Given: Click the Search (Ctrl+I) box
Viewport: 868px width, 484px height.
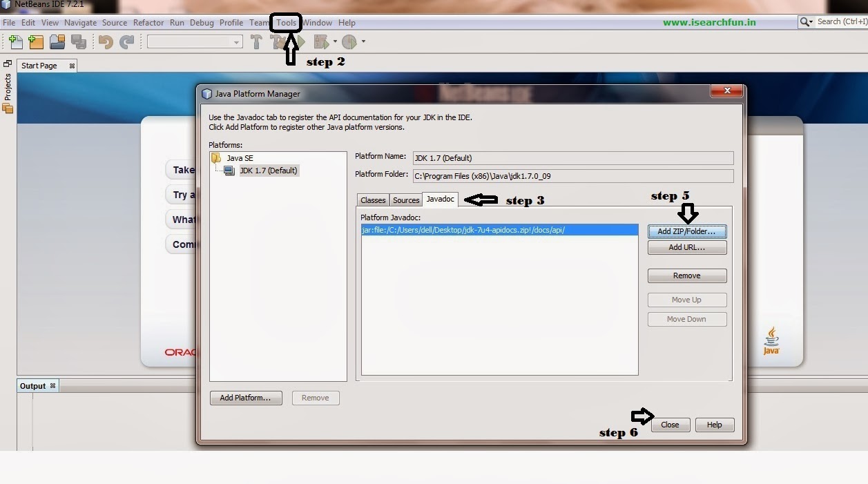Looking at the screenshot, I should coord(842,22).
